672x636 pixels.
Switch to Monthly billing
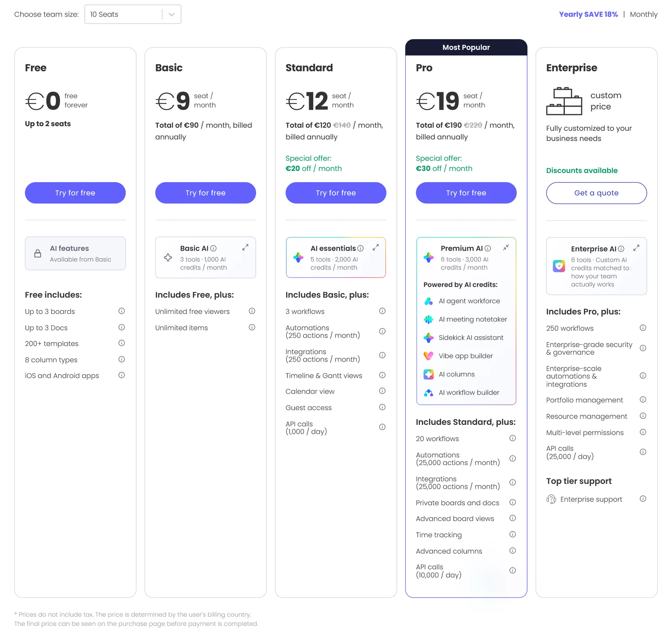(643, 14)
